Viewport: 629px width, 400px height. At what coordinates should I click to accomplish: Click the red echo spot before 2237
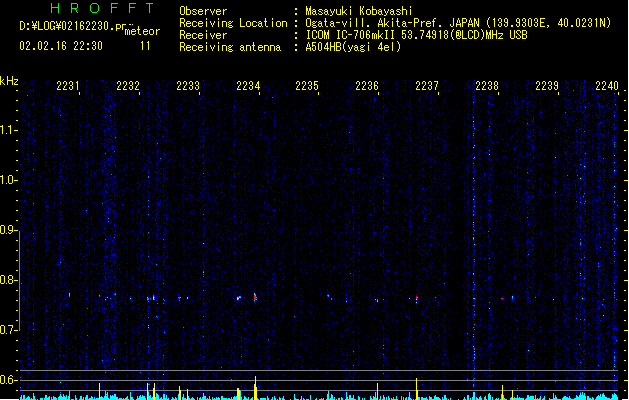[x=416, y=298]
